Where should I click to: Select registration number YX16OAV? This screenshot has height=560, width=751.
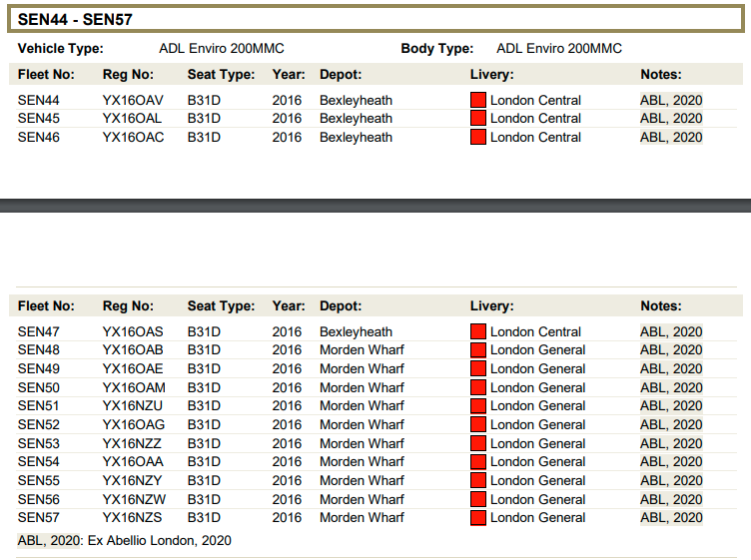[x=133, y=100]
